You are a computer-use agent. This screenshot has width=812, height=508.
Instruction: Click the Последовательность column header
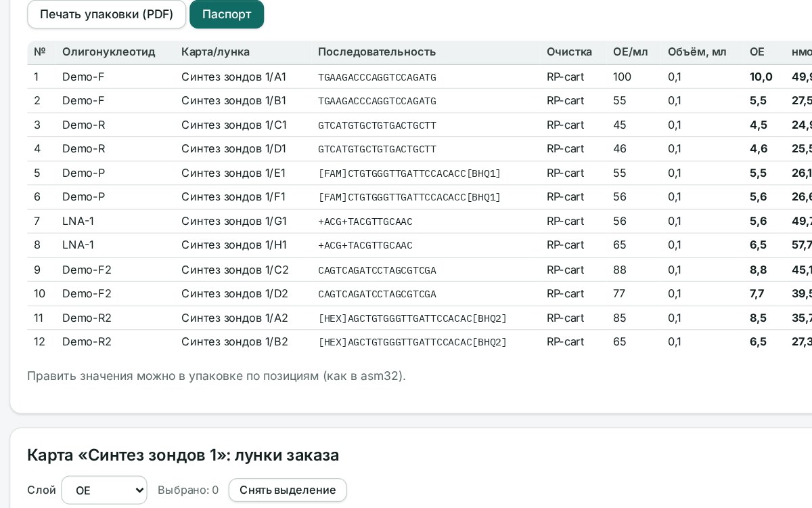tap(377, 52)
